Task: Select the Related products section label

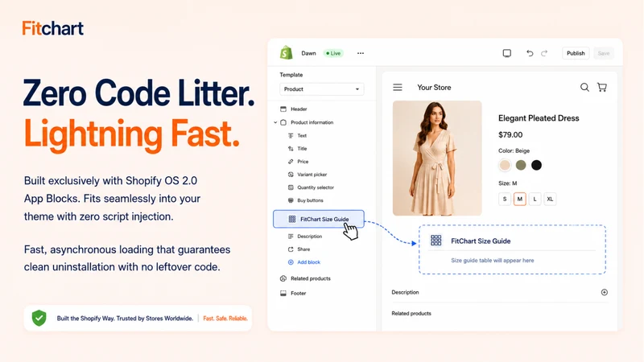Action: pyautogui.click(x=311, y=278)
